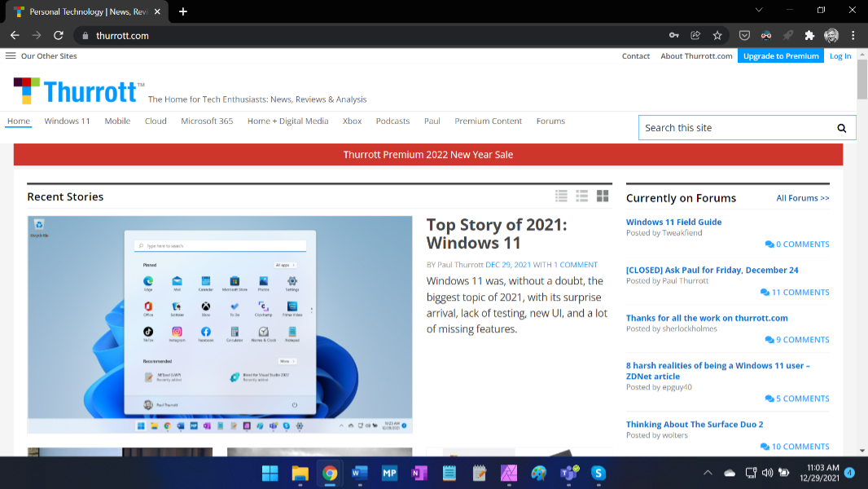Open saved passwords key icon
Screen dimensions: 868x489
coord(673,36)
